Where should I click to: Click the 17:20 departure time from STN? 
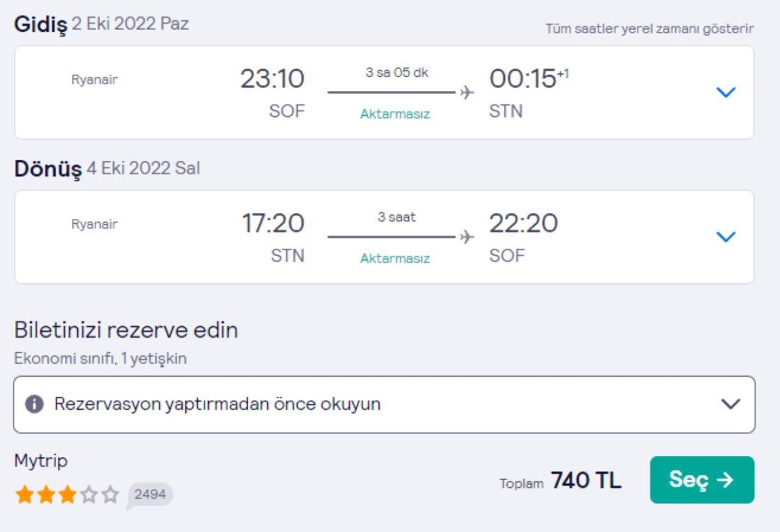(273, 223)
